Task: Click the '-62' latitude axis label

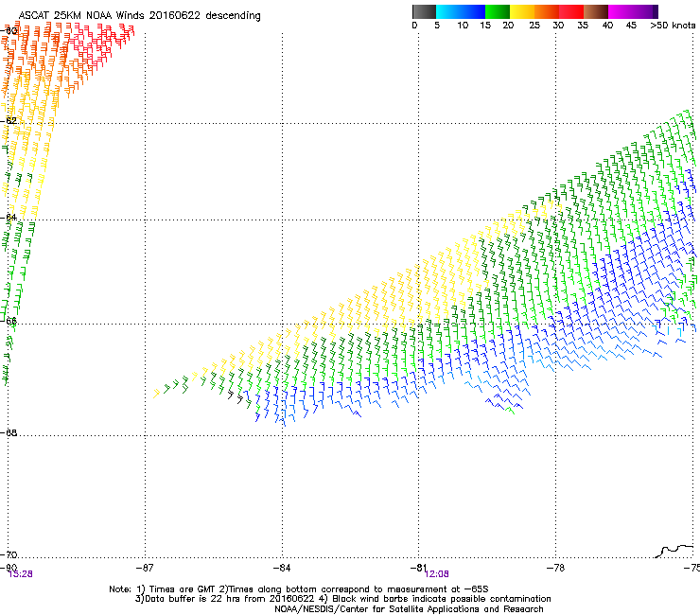Action: pos(9,121)
